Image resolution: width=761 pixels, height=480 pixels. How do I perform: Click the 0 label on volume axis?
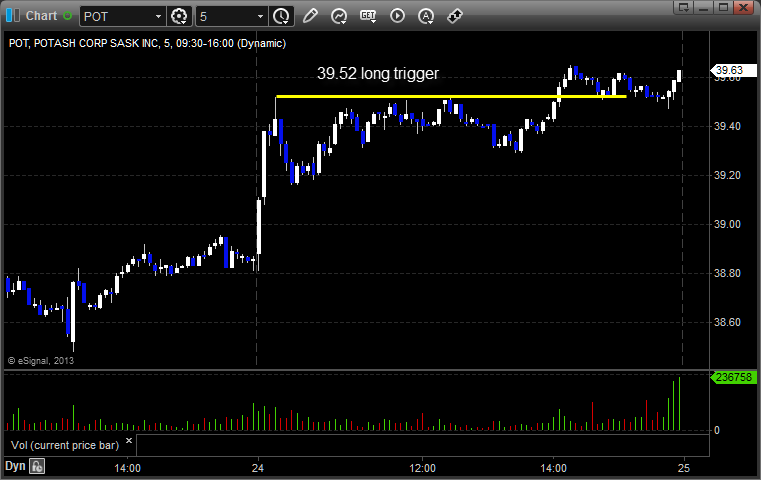coord(717,430)
